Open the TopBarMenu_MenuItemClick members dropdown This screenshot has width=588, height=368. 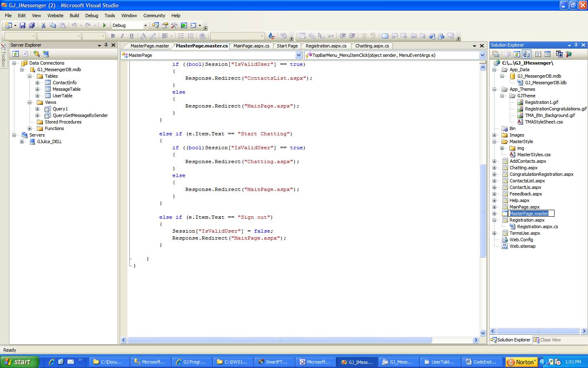482,55
